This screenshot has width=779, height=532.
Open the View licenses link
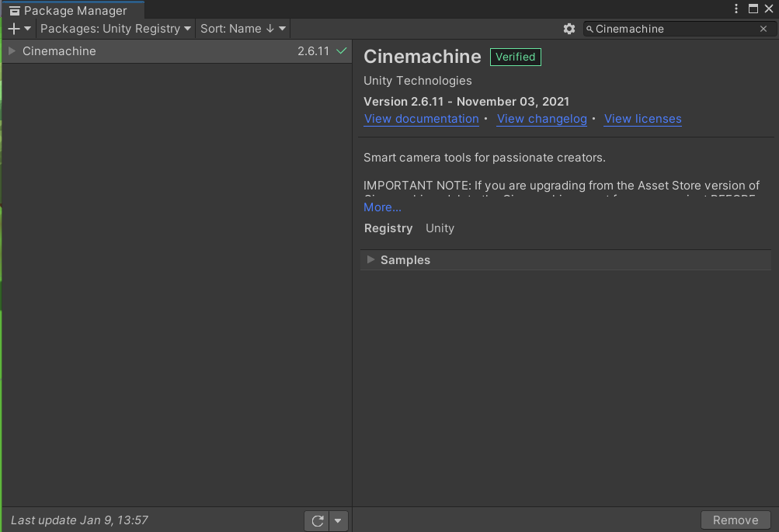643,120
